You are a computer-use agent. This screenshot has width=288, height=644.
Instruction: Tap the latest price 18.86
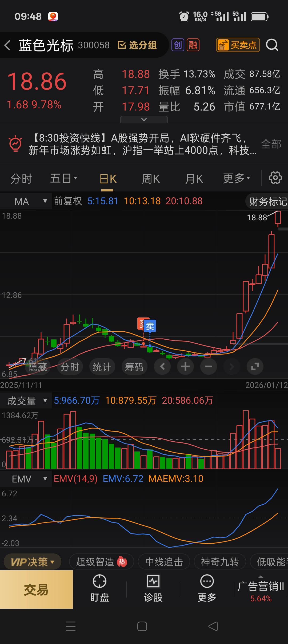[x=37, y=82]
